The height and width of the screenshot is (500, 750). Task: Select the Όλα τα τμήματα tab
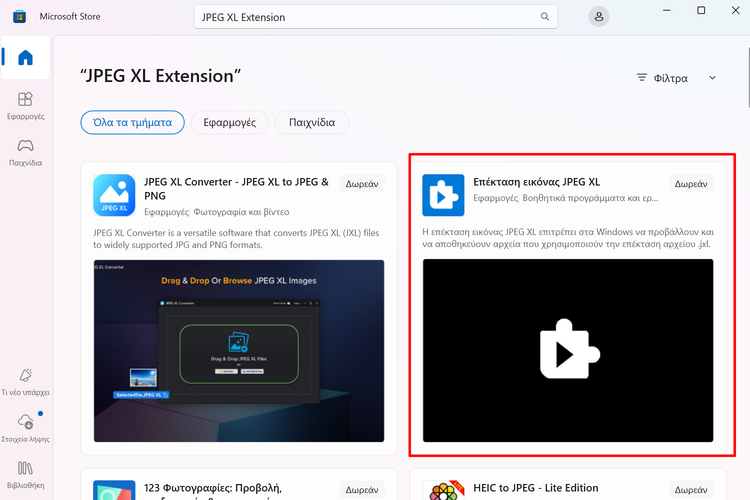(x=132, y=122)
